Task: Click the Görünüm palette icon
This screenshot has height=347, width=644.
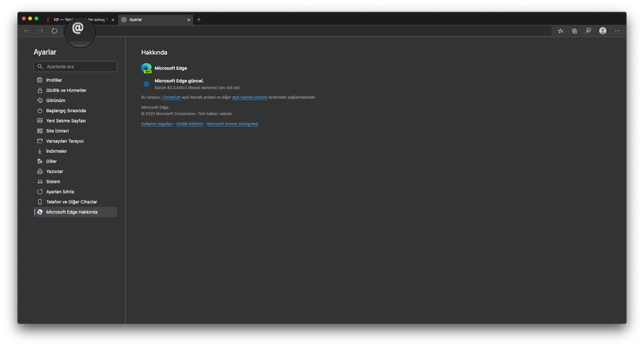Action: pos(40,100)
